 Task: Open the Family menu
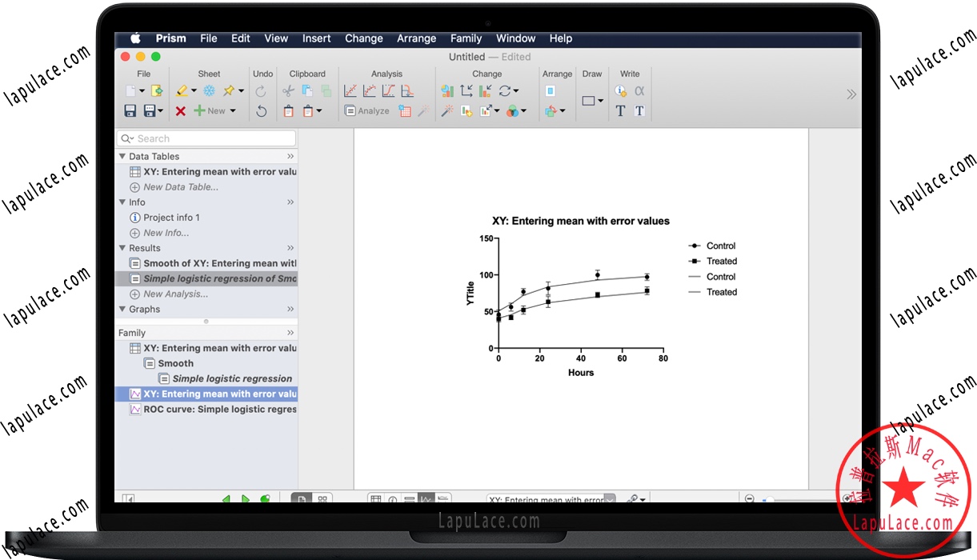pos(466,38)
